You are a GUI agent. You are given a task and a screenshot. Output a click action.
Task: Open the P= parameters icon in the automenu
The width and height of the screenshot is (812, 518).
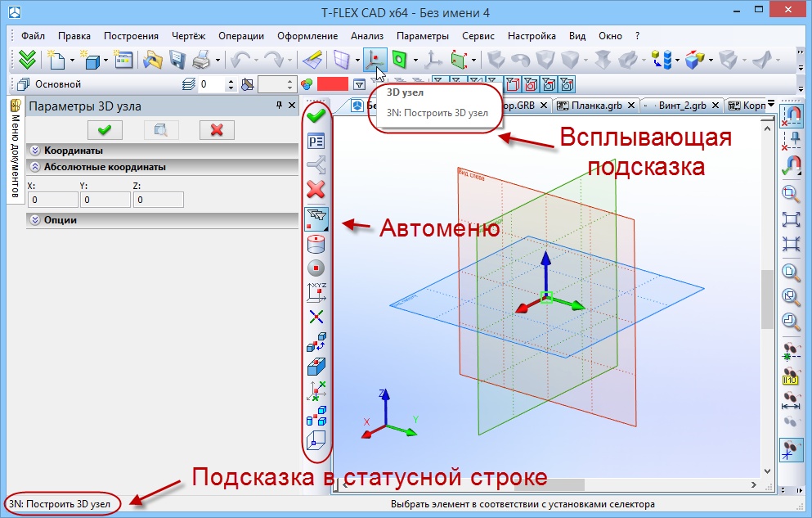click(316, 141)
